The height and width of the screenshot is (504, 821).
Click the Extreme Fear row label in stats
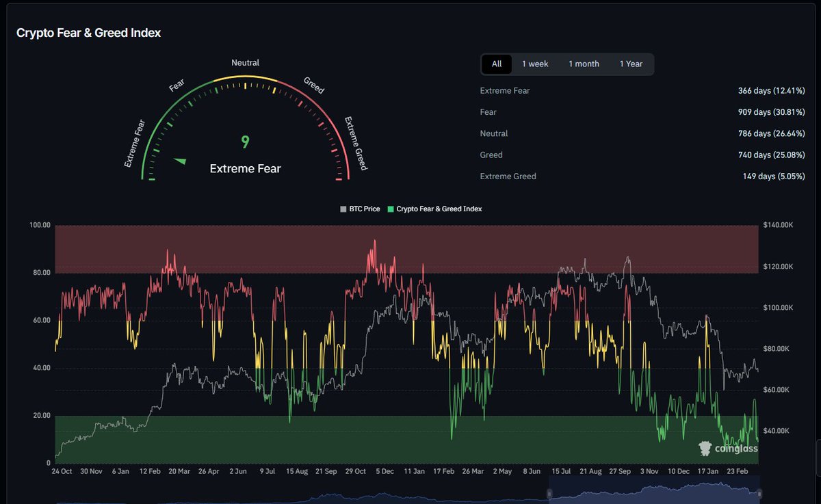tap(505, 90)
